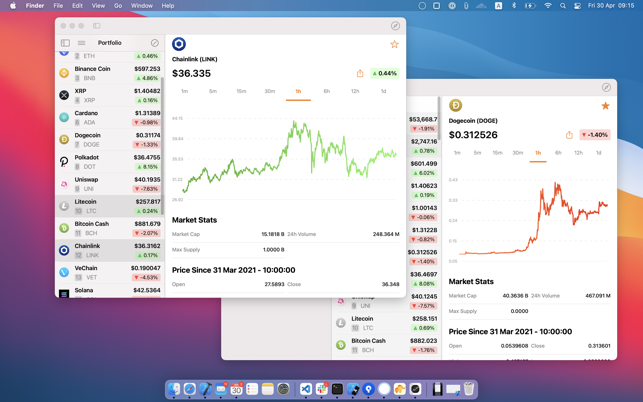Open the Help menu
This screenshot has width=643, height=402.
(168, 6)
